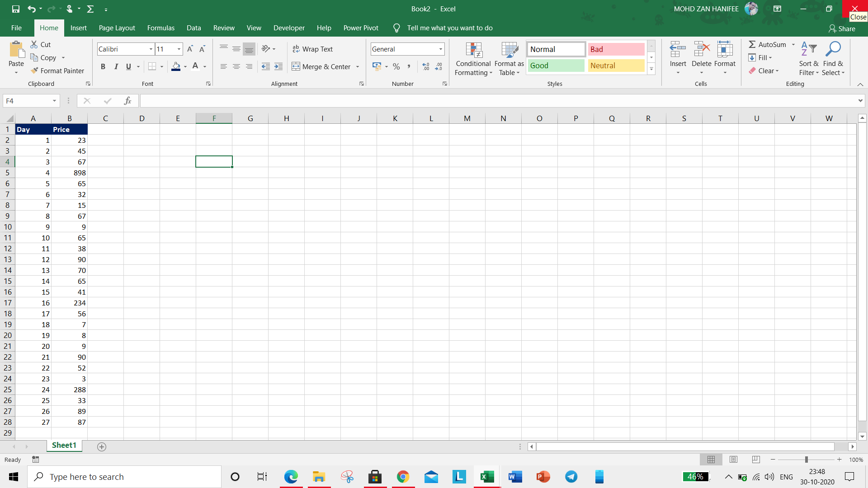Screen dimensions: 868x488
Task: Click the zoom slider handle
Action: [x=806, y=460]
